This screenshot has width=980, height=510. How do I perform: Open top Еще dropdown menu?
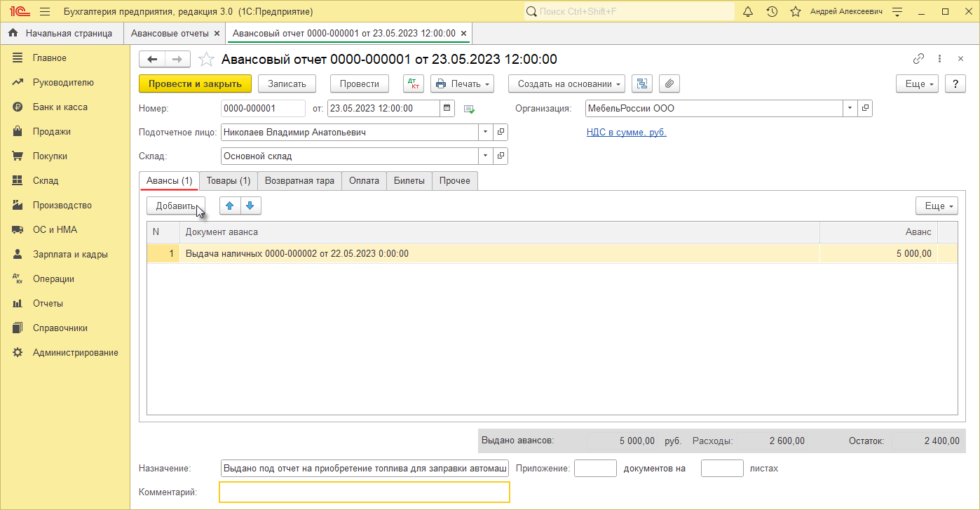(918, 83)
